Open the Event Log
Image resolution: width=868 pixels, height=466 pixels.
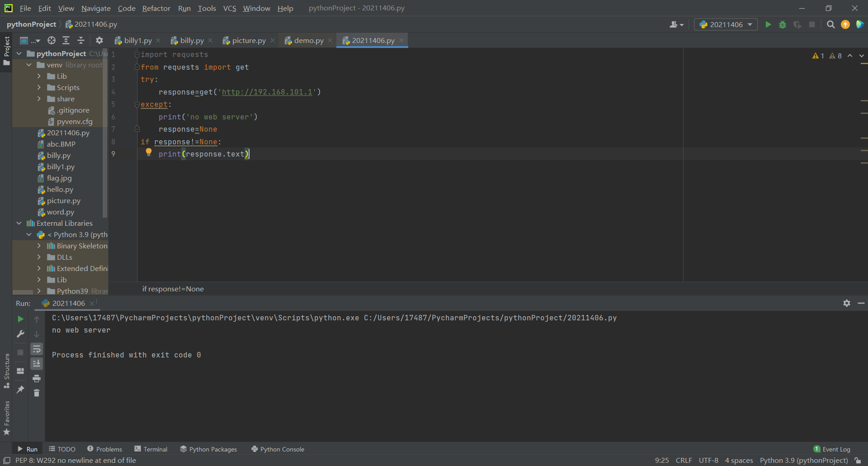point(832,449)
